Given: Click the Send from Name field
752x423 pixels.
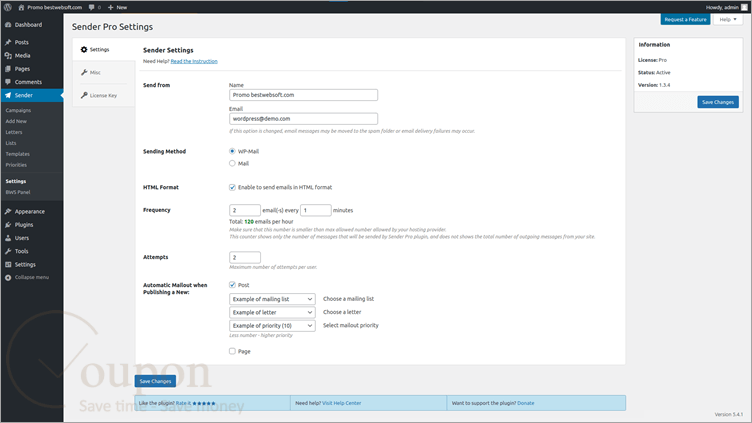Looking at the screenshot, I should [303, 95].
